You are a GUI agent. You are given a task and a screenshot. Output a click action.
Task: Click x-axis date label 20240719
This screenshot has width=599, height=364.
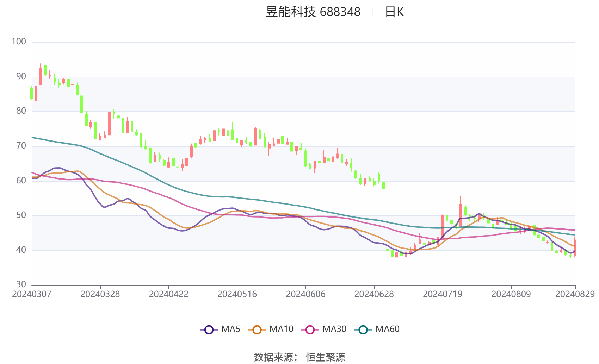443,294
